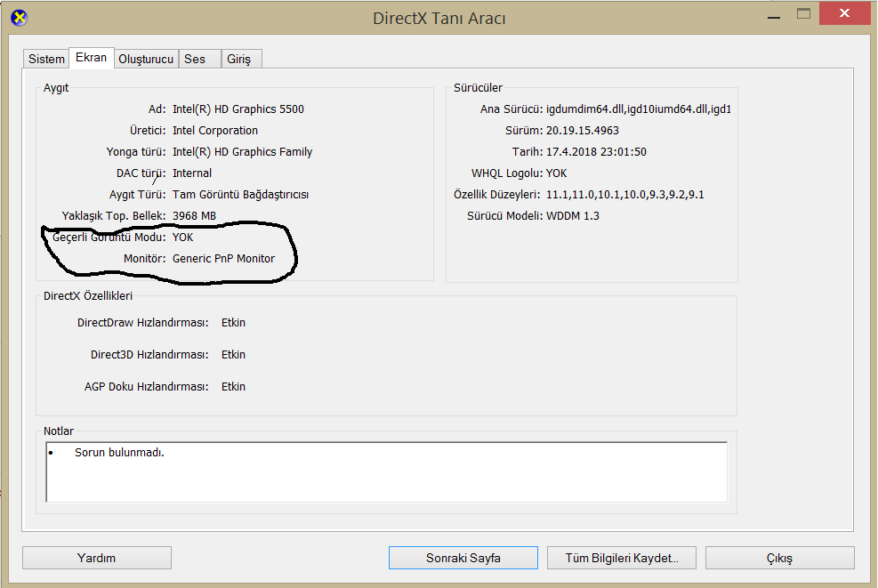The height and width of the screenshot is (588, 878).
Task: Click the window title 'DirectX Tanı Aracı'
Action: point(439,19)
